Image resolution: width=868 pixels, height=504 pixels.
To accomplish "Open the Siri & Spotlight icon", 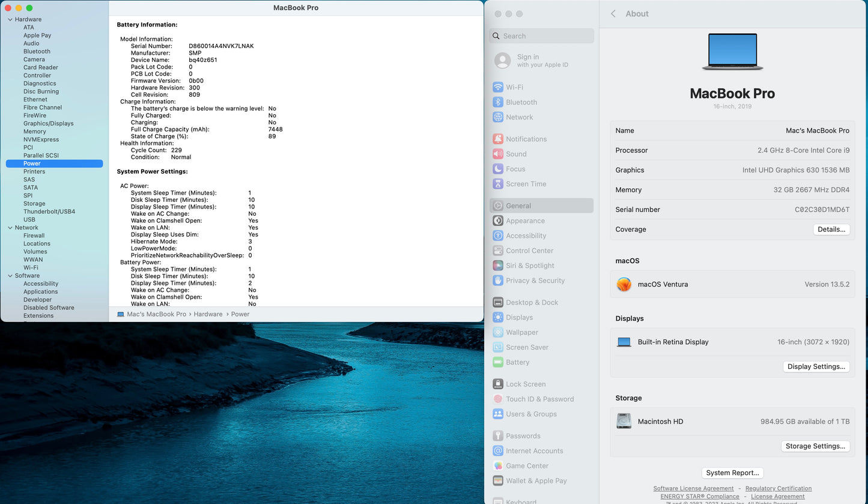I will tap(497, 266).
